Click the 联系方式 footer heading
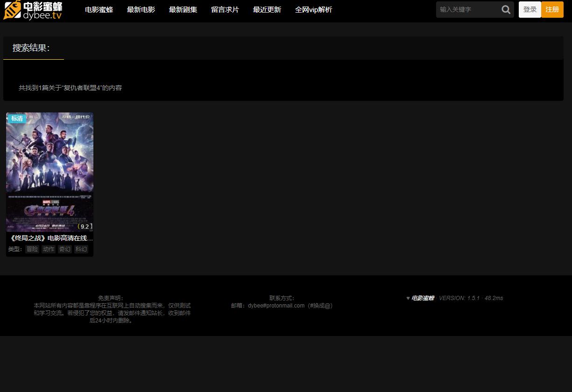The image size is (572, 392). pos(282,298)
